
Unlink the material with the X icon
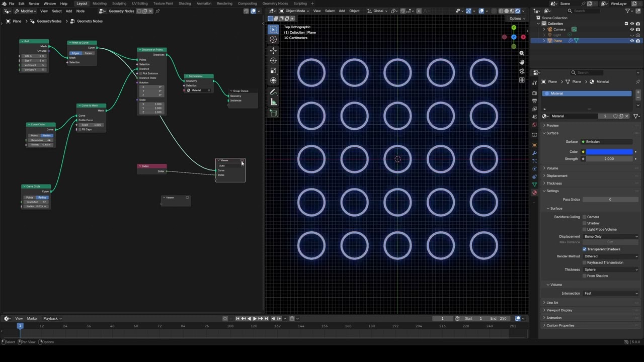[x=626, y=116]
